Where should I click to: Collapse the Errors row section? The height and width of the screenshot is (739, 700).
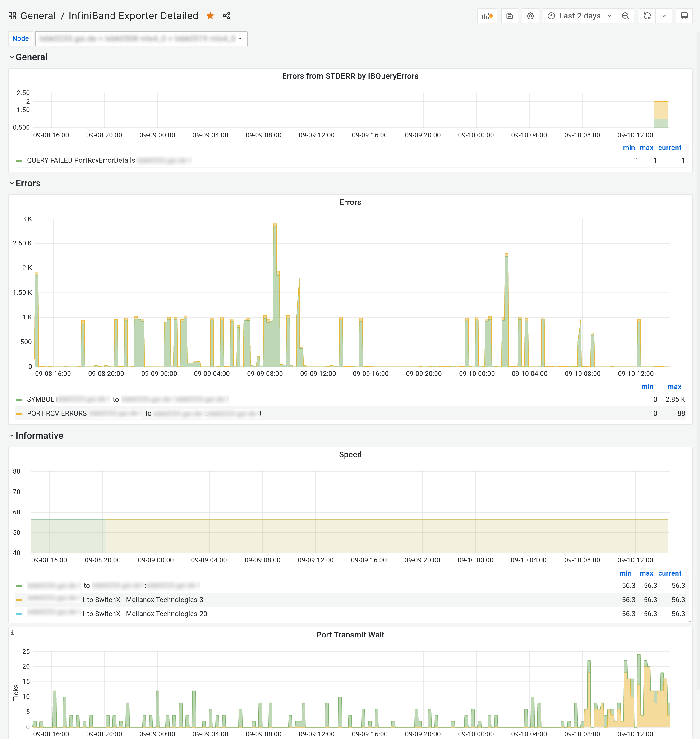click(28, 183)
